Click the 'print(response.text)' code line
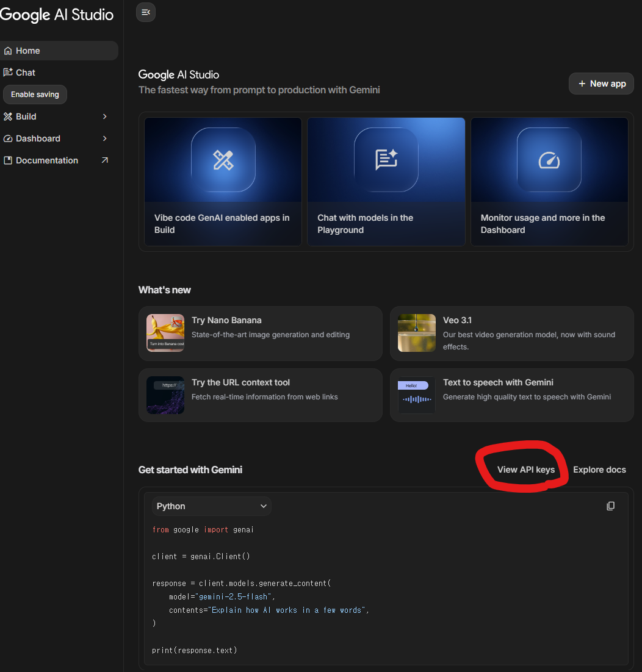The height and width of the screenshot is (672, 642). click(x=195, y=650)
